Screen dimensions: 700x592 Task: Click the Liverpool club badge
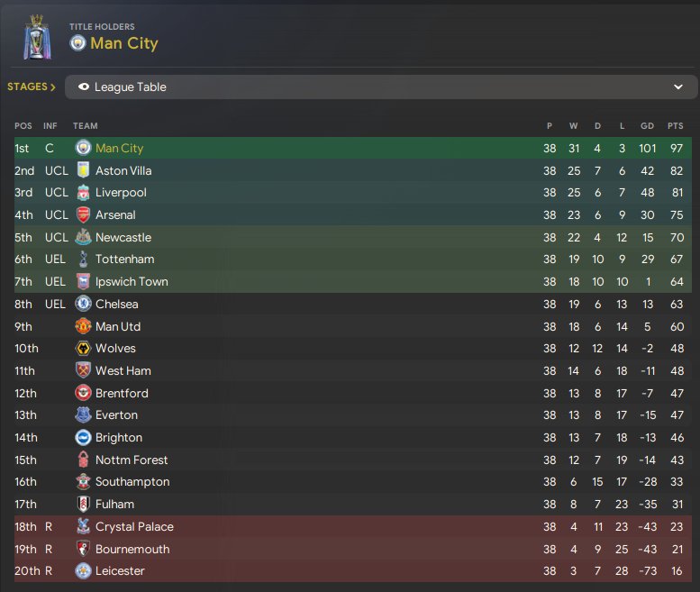pyautogui.click(x=83, y=193)
